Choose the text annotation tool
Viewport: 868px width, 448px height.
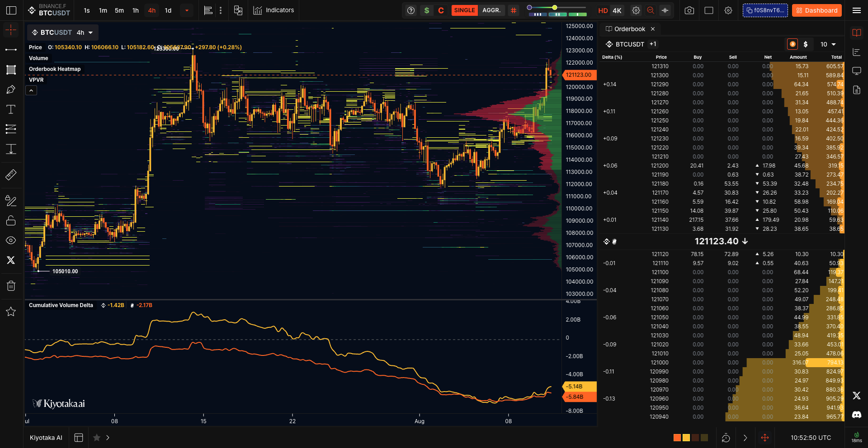pos(11,109)
